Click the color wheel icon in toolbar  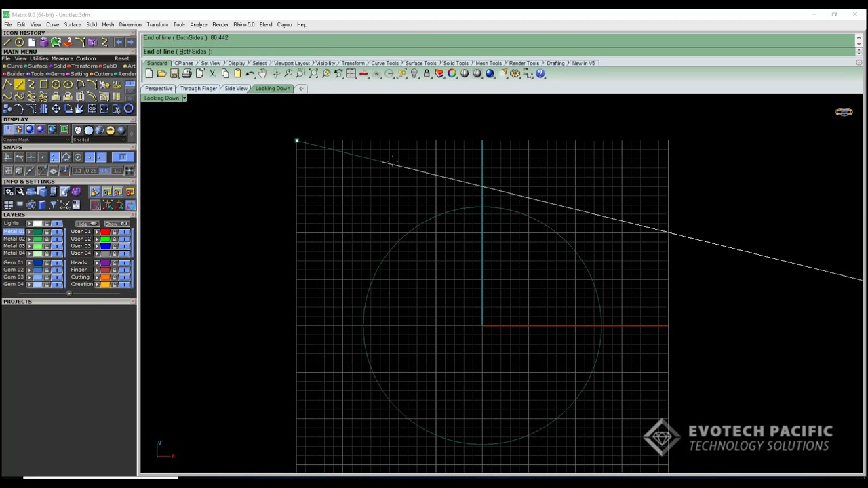(x=452, y=73)
